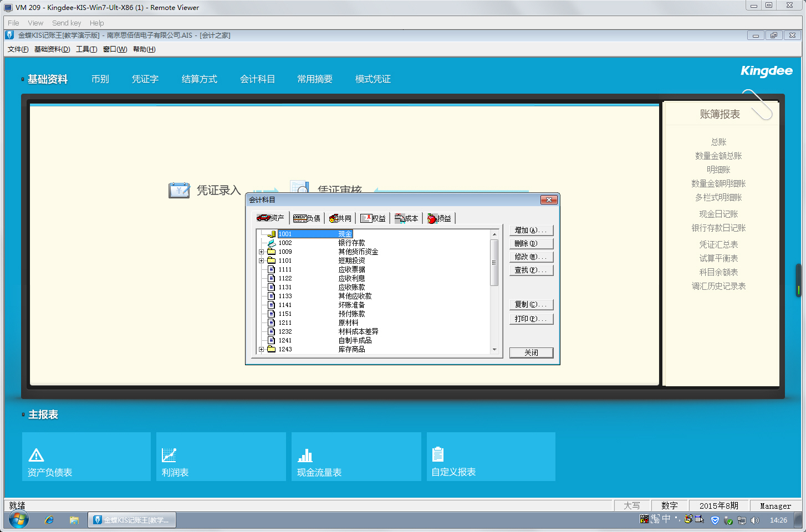Switch to the 资产 tab
806x532 pixels.
[x=271, y=218]
